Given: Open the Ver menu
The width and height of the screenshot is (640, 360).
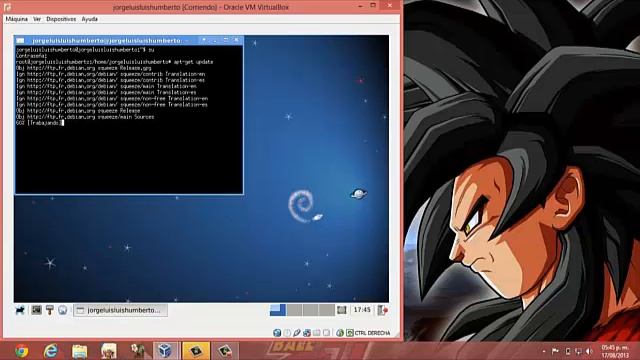Looking at the screenshot, I should point(37,19).
